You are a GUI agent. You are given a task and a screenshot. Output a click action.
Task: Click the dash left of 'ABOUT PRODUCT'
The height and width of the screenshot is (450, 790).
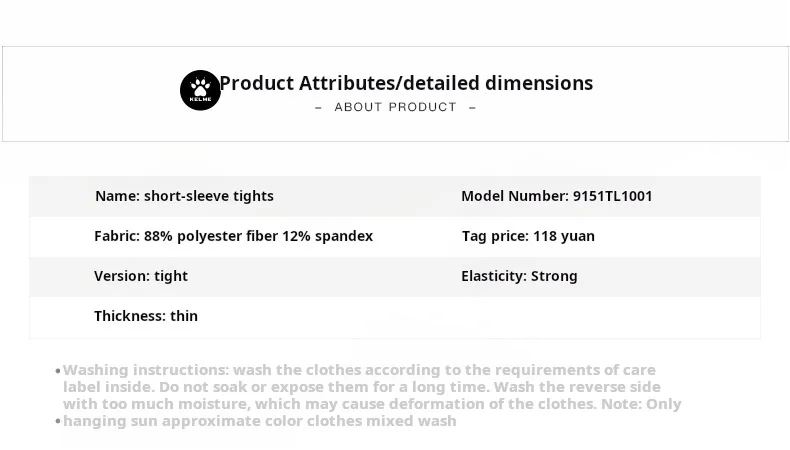click(319, 107)
